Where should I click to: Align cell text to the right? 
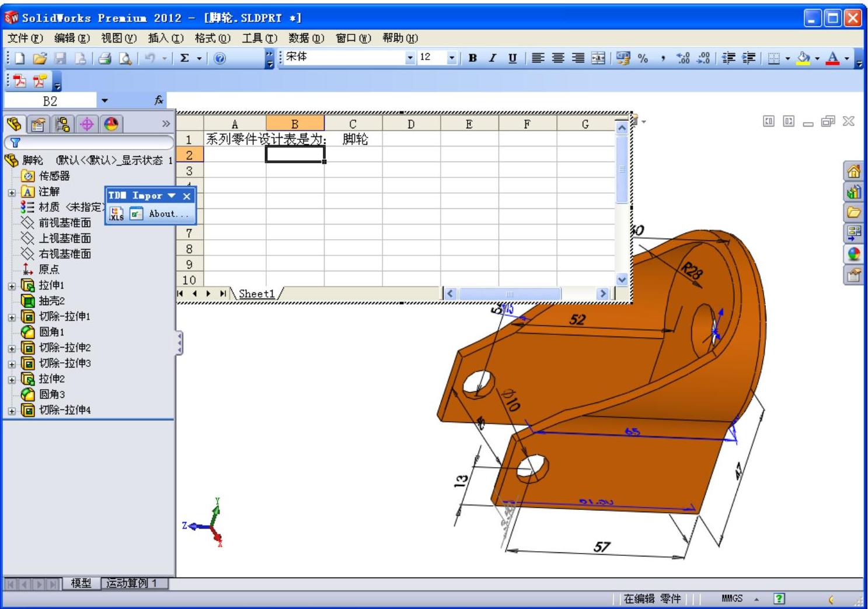point(578,58)
